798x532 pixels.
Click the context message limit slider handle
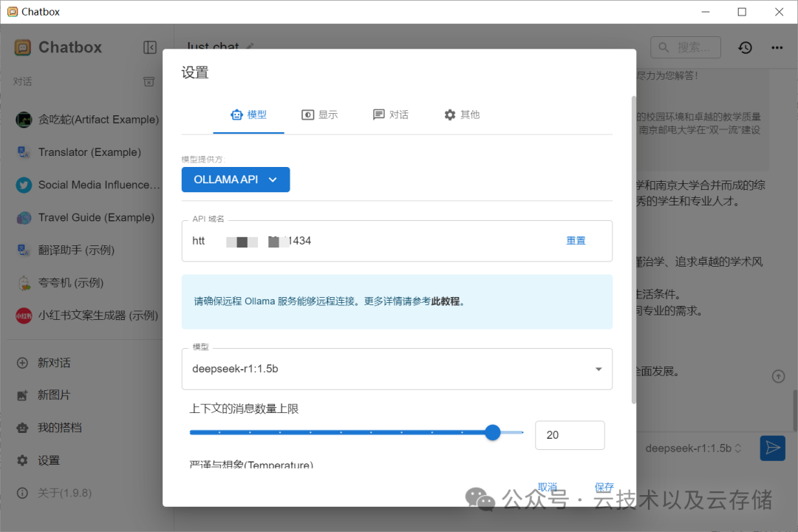493,433
